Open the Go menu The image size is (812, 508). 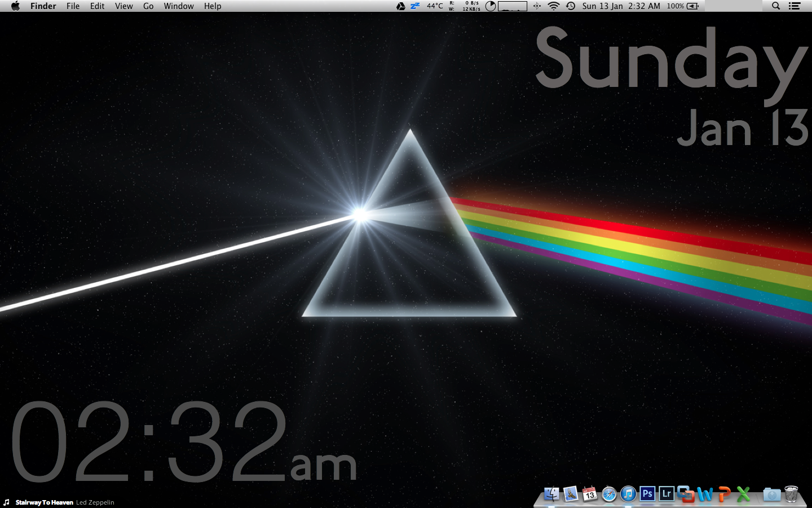pos(148,6)
